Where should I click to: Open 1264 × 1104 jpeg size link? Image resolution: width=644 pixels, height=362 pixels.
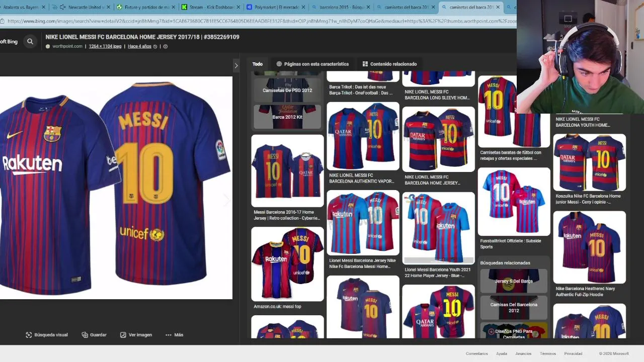tap(105, 46)
